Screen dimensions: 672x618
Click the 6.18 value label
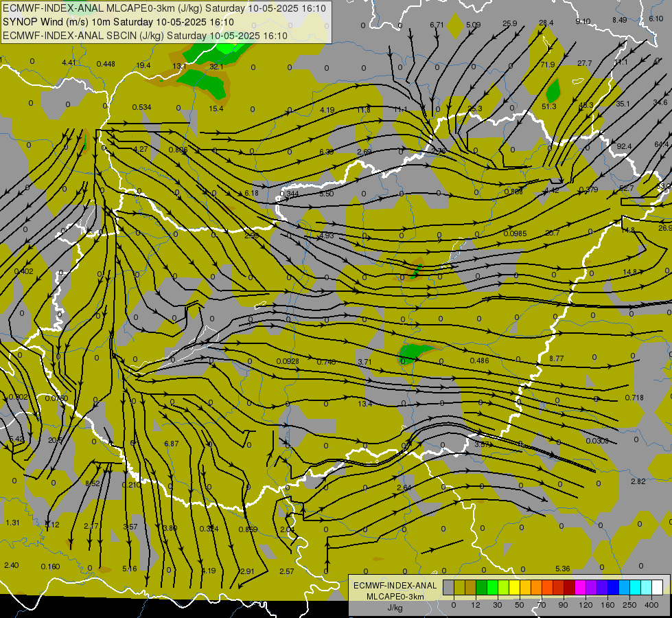pyautogui.click(x=252, y=193)
